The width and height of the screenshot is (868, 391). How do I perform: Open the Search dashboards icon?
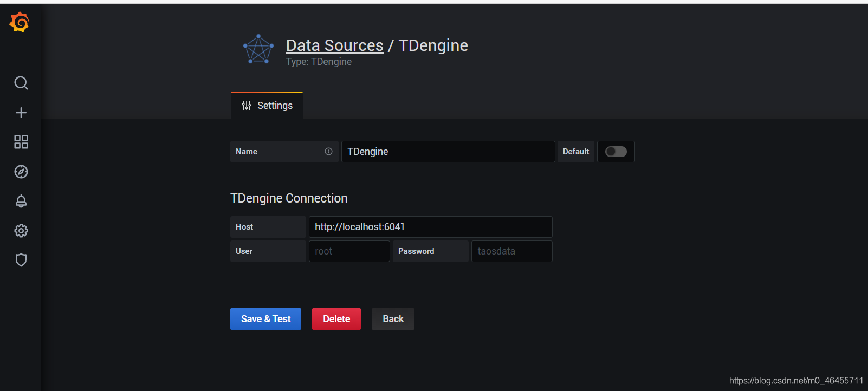21,83
